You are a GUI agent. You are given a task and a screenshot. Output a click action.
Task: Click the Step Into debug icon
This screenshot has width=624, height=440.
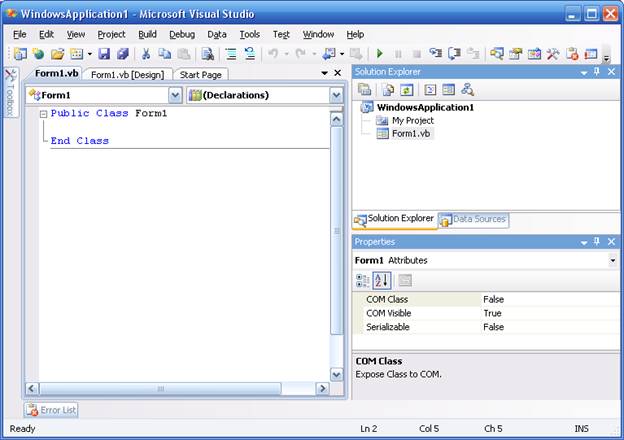[x=435, y=53]
